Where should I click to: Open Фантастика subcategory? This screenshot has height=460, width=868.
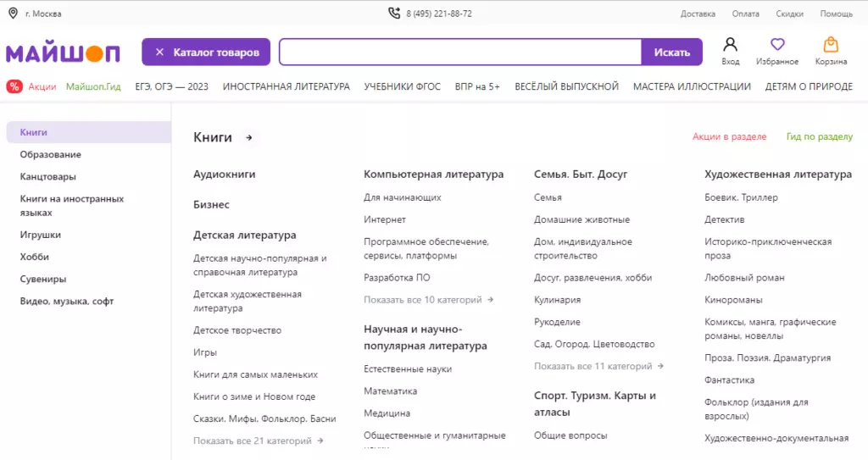tap(729, 380)
